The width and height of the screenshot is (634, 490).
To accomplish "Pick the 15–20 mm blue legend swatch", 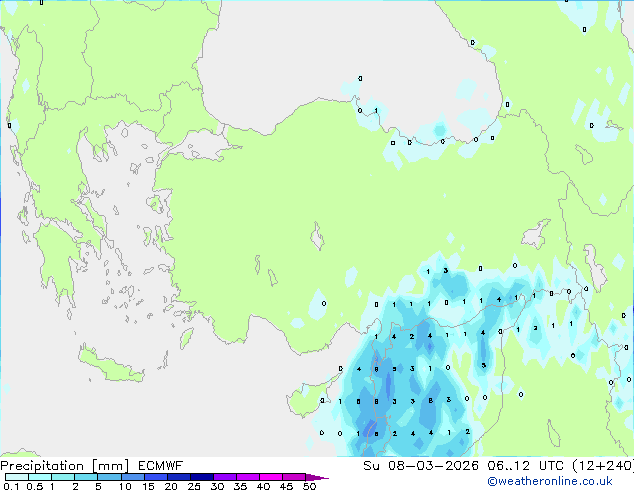I will point(156,477).
